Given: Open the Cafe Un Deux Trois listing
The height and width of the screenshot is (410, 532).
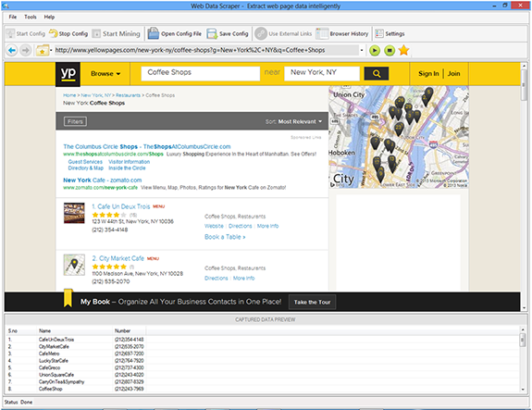Looking at the screenshot, I should [121, 206].
